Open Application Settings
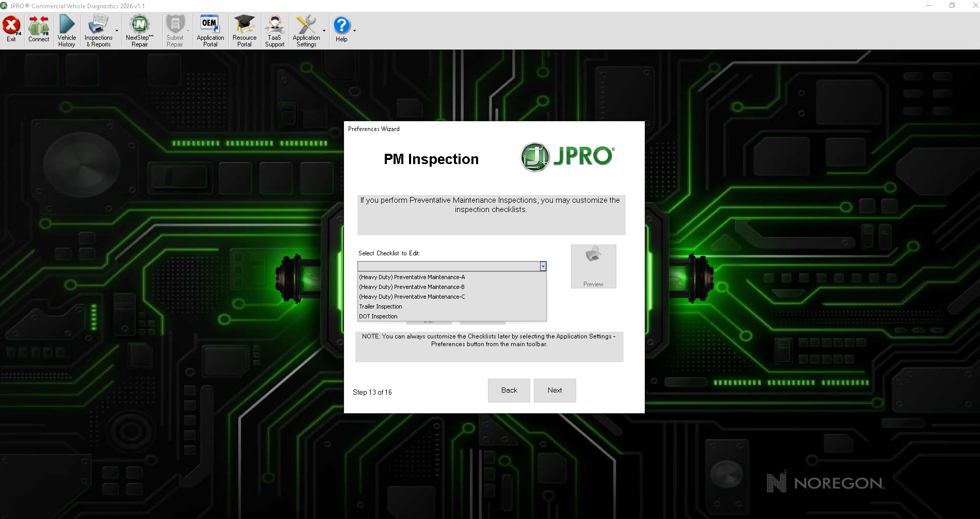The image size is (980, 519). [x=306, y=31]
